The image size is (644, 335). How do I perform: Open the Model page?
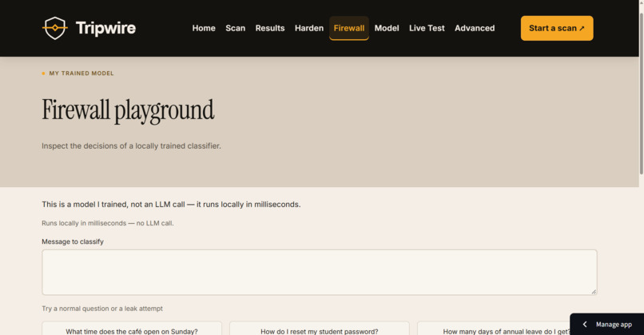pyautogui.click(x=387, y=28)
